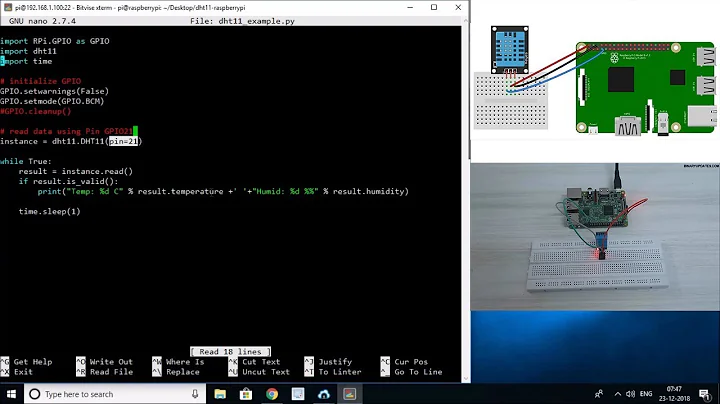This screenshot has width=720, height=404.
Task: Click the '^W Where Is' shortcut
Action: click(178, 362)
